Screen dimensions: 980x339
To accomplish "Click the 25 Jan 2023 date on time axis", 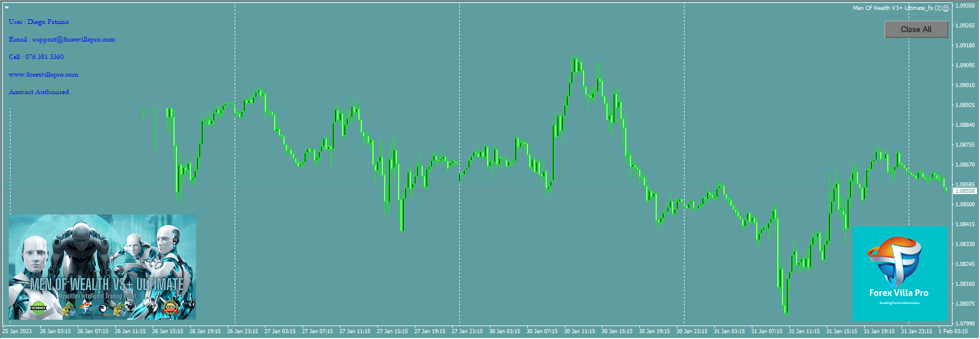I will [x=18, y=331].
